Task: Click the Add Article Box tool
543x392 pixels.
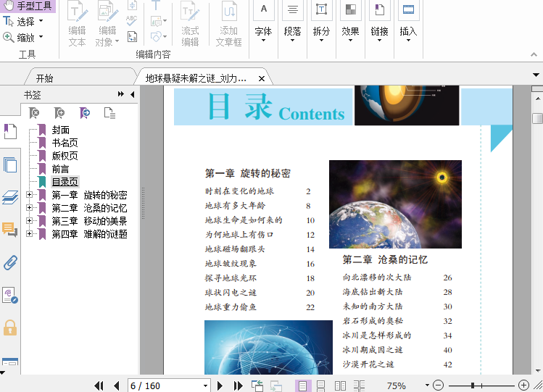Action: click(x=228, y=23)
